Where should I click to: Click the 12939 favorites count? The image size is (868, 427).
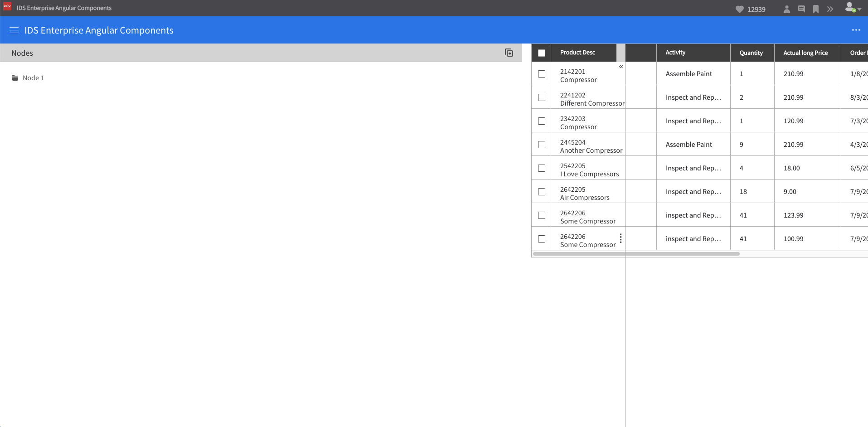pos(756,10)
